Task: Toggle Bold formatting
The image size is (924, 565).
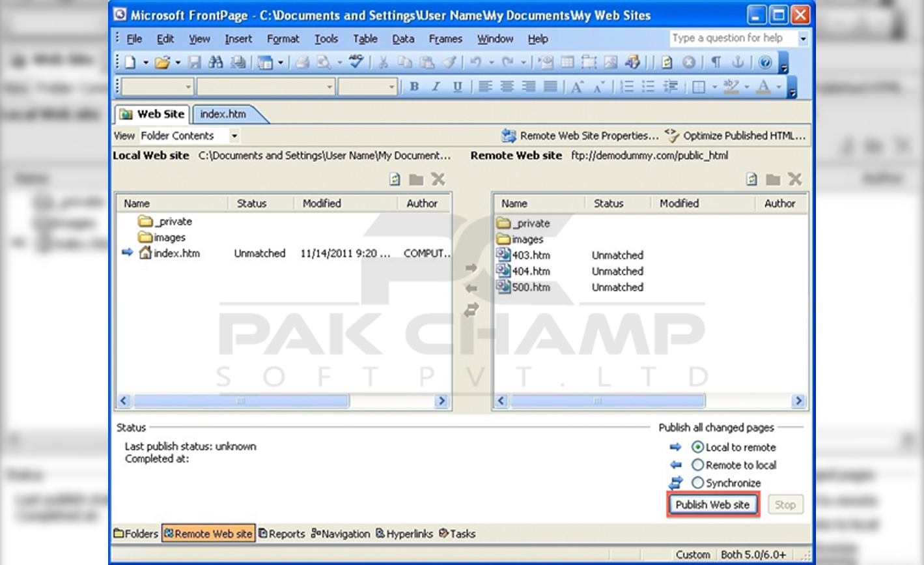Action: [414, 87]
